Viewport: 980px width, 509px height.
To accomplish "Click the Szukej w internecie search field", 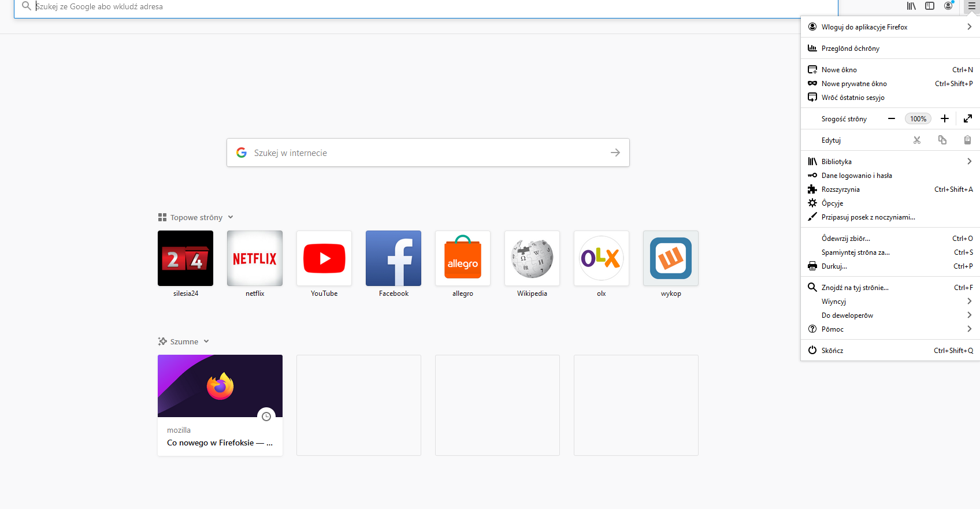I will coord(428,153).
